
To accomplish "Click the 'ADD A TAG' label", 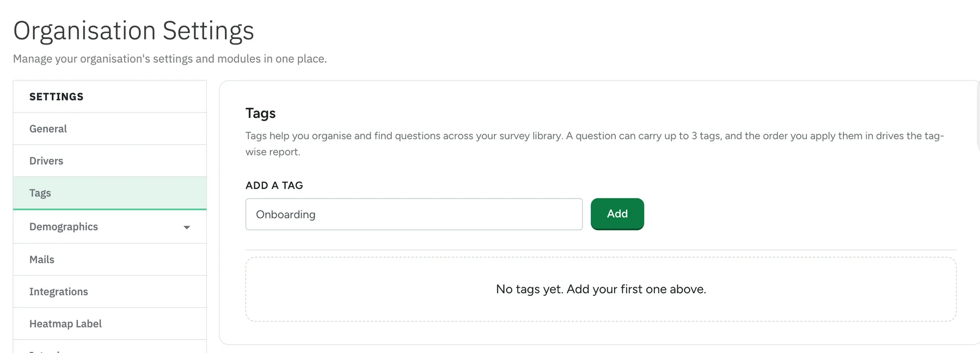I will [x=274, y=185].
